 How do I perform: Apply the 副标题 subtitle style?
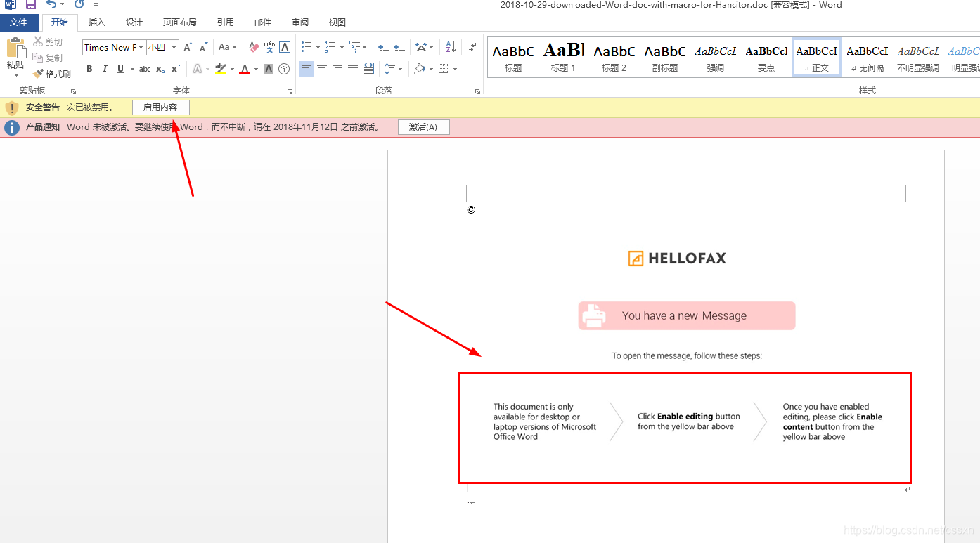pyautogui.click(x=665, y=57)
